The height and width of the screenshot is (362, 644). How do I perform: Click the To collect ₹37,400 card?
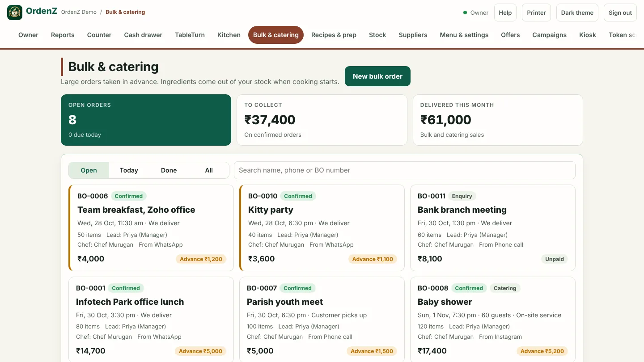[322, 120]
